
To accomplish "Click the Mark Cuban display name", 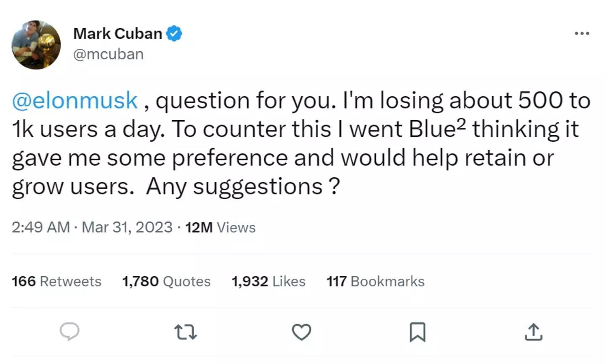I will click(117, 34).
